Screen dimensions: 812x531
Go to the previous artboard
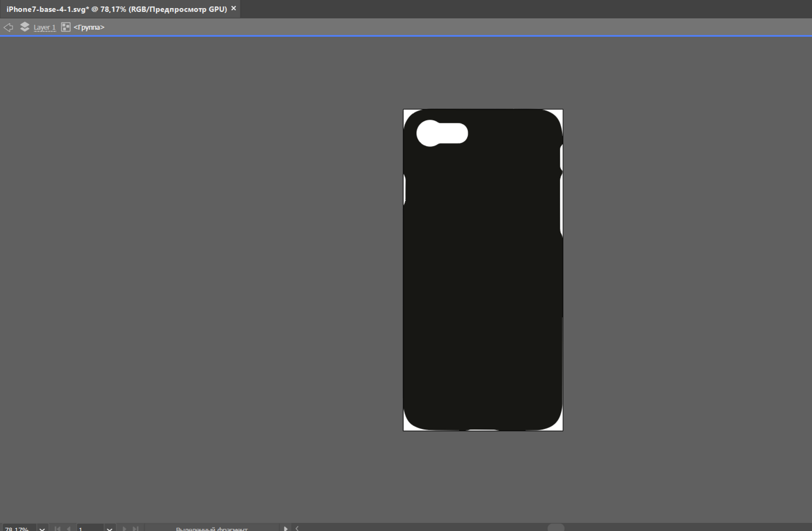[69, 528]
